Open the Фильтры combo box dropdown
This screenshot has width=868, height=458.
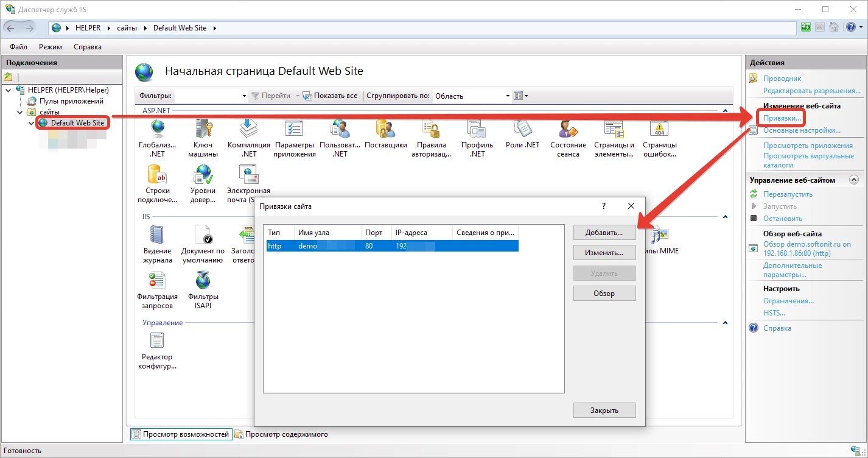243,96
